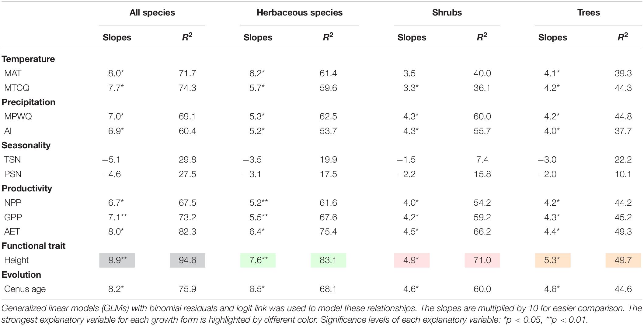The height and width of the screenshot is (326, 644).
Task: Select the Evolution section heading
Action: (x=21, y=275)
